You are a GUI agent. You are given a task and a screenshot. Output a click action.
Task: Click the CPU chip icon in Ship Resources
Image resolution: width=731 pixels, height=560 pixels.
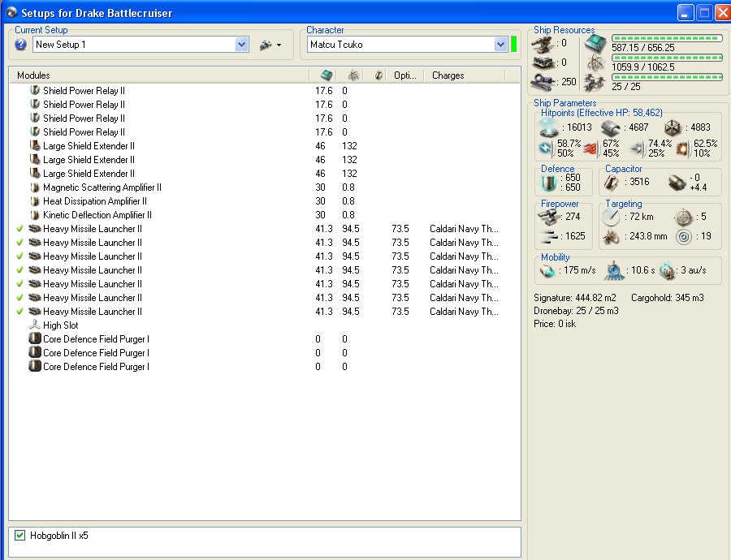pyautogui.click(x=595, y=43)
